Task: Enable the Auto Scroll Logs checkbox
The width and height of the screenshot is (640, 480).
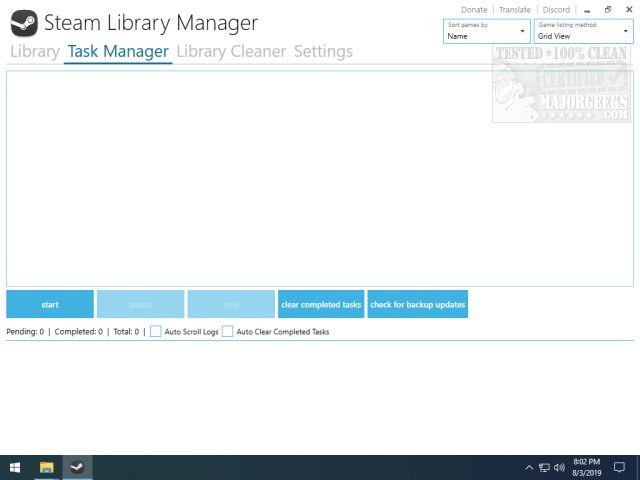Action: click(156, 331)
